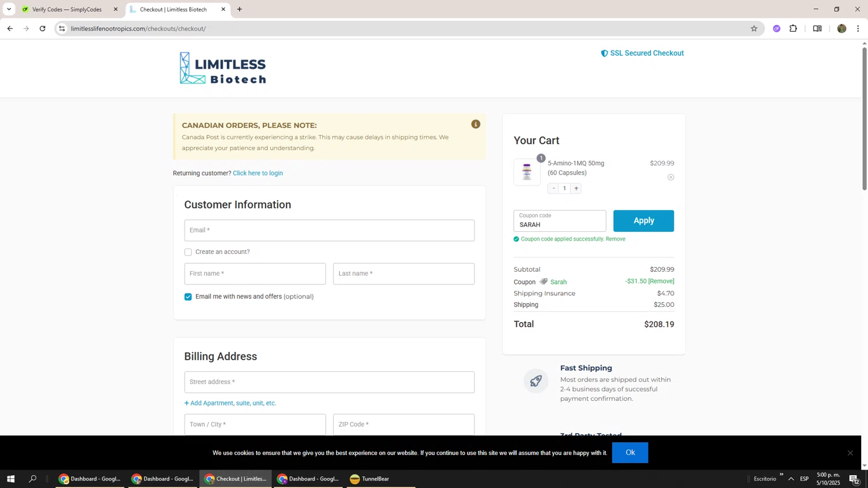Click the Email field
Image resolution: width=868 pixels, height=488 pixels.
pyautogui.click(x=329, y=231)
